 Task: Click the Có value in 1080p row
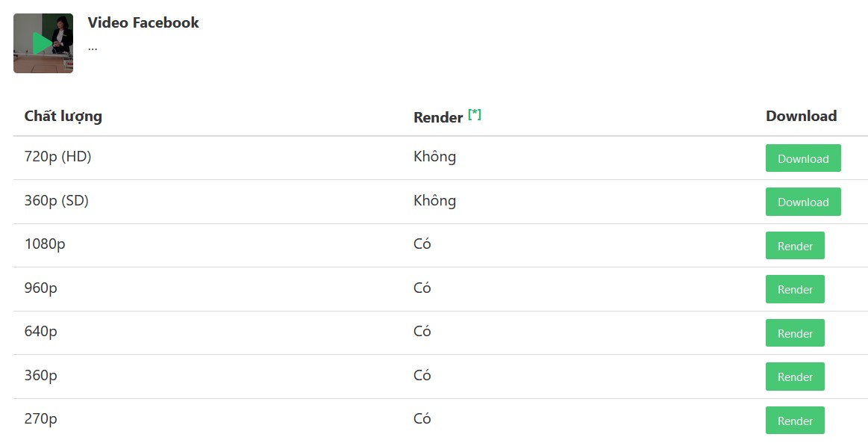coord(422,244)
